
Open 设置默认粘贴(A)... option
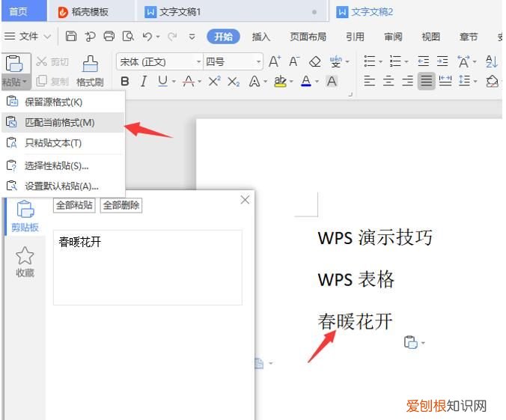coord(63,186)
